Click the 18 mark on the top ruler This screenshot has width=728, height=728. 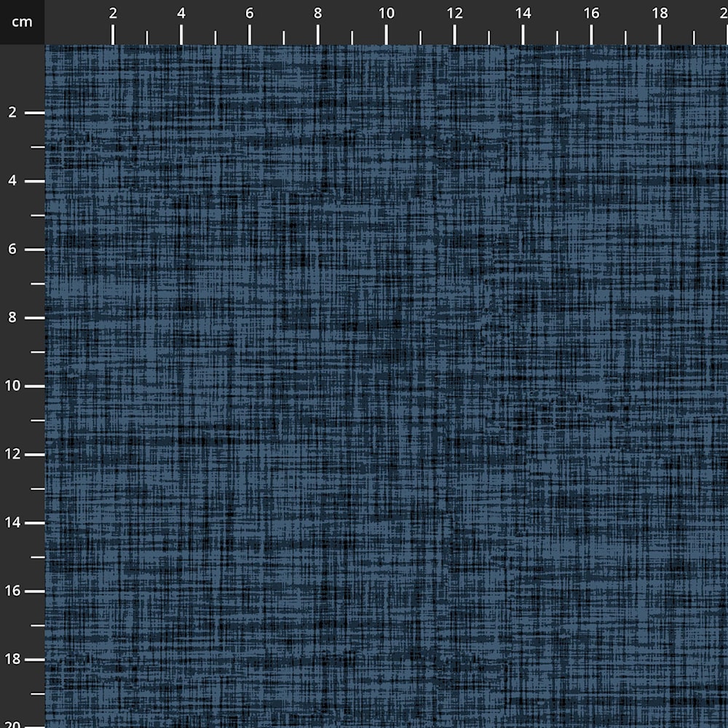660,13
